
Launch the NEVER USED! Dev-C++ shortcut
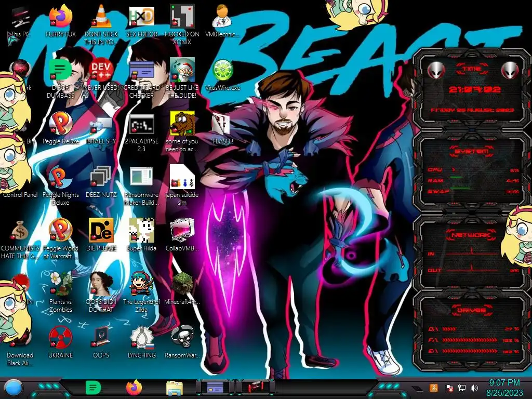(x=101, y=75)
